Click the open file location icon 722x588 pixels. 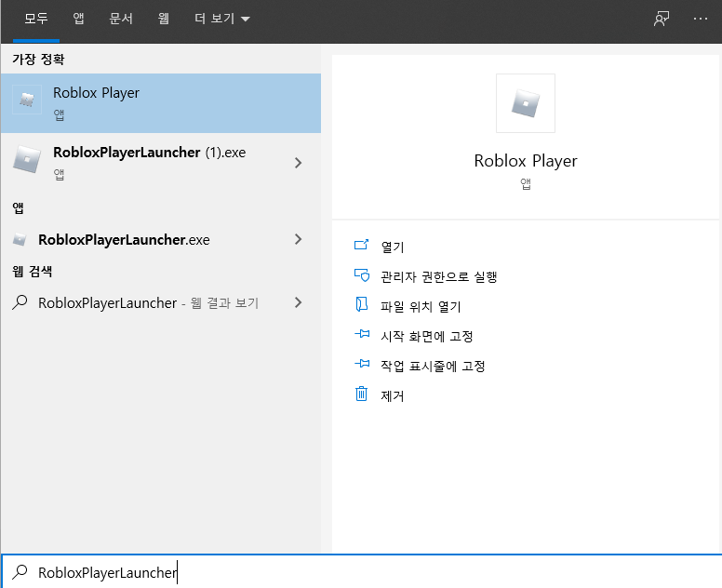click(x=361, y=304)
